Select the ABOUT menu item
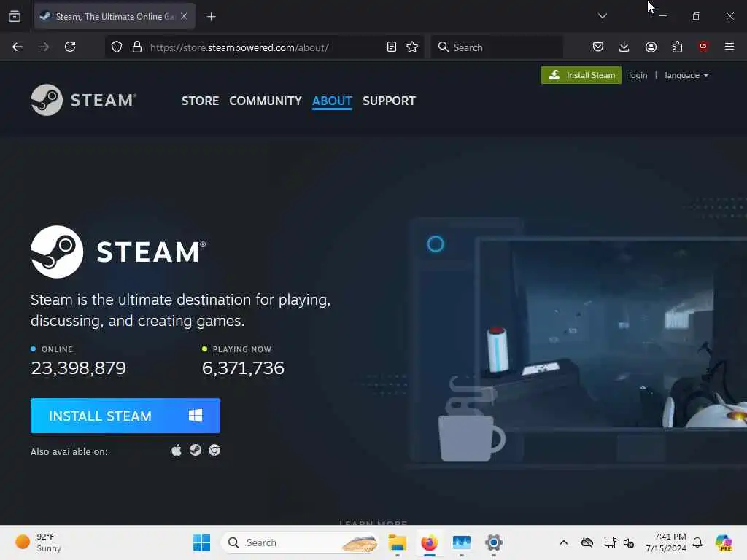 (x=332, y=101)
